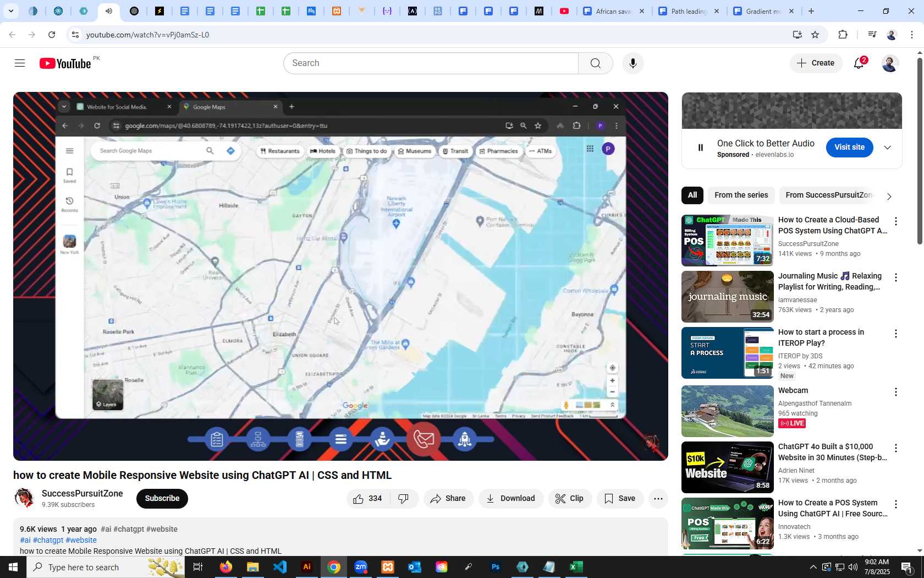Image resolution: width=924 pixels, height=578 pixels.
Task: Open options for Cloud-Based POS video
Action: click(896, 221)
